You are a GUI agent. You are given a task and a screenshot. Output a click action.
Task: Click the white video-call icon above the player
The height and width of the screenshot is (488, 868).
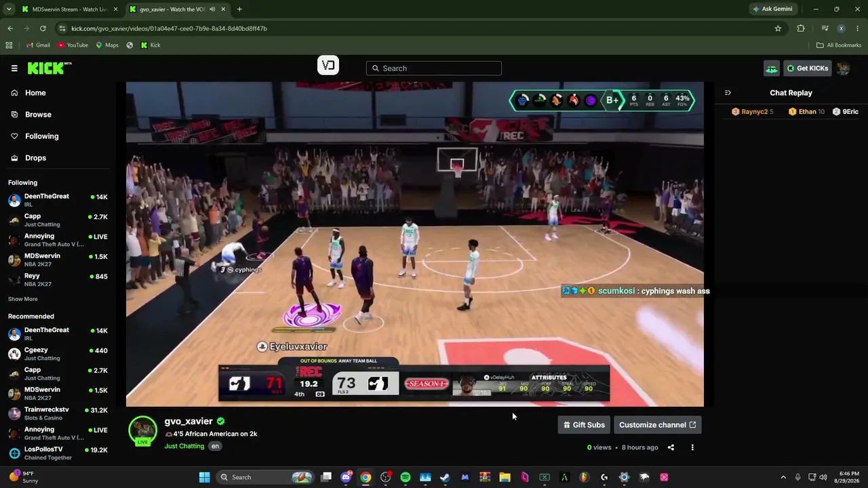[328, 66]
